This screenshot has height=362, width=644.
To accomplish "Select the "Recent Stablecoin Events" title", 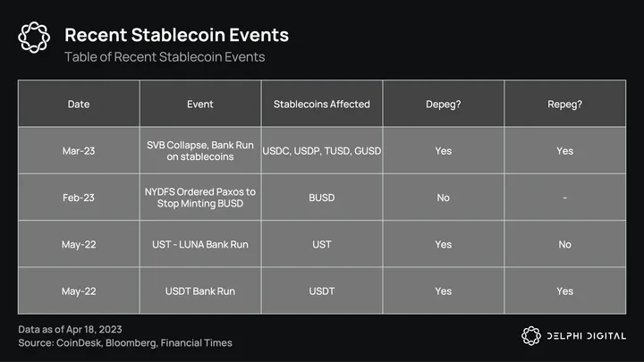I will pyautogui.click(x=176, y=36).
